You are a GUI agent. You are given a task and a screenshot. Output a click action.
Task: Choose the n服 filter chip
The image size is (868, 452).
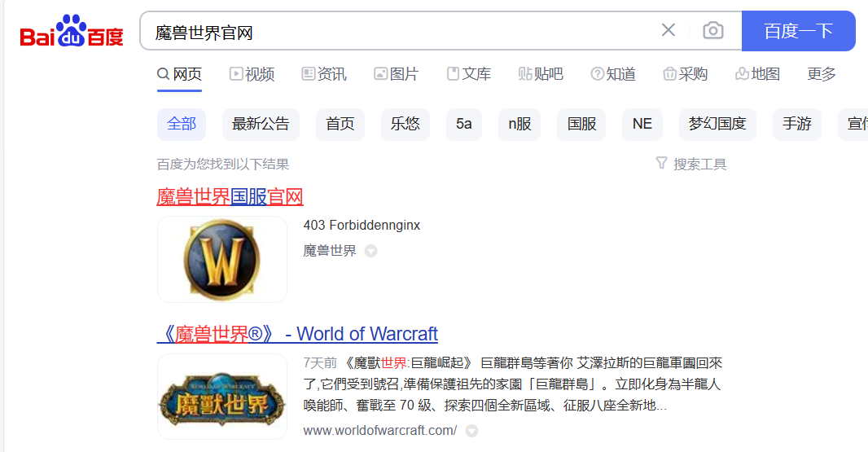point(519,124)
